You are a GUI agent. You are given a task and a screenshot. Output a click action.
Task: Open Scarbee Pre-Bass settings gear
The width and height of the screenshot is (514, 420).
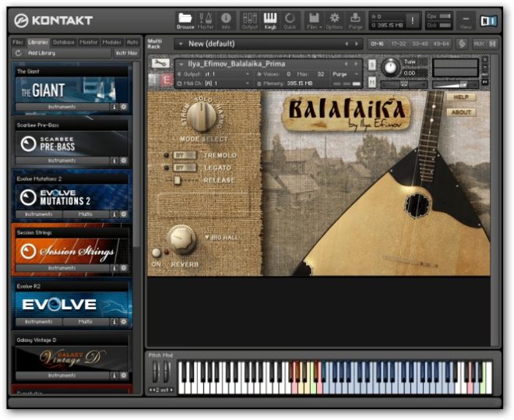click(124, 161)
